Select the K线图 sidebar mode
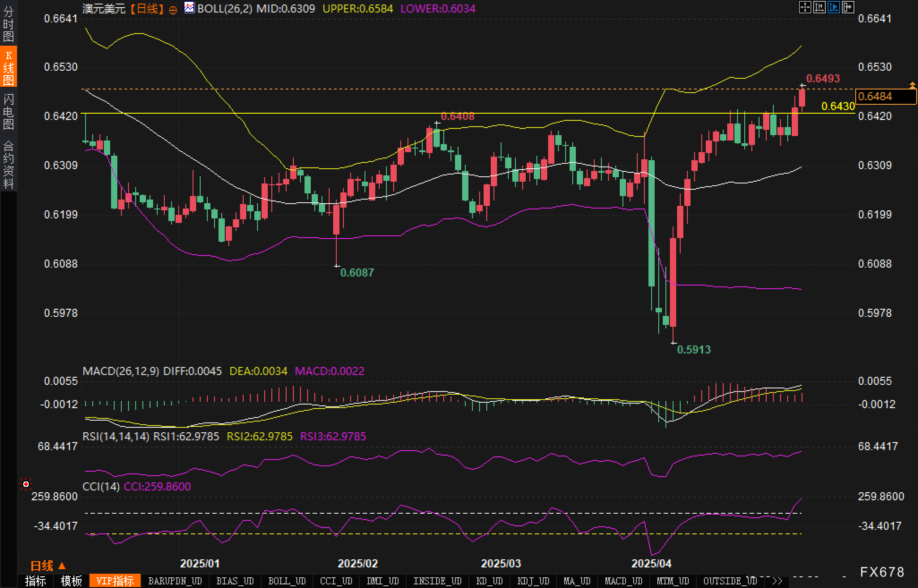This screenshot has height=588, width=918. [x=9, y=67]
